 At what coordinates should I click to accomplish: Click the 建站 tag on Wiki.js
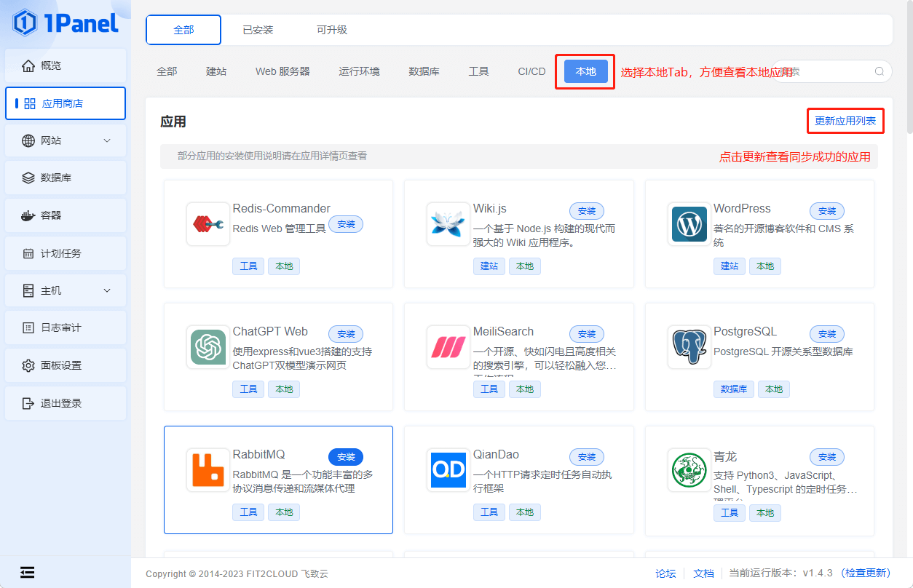pos(489,266)
